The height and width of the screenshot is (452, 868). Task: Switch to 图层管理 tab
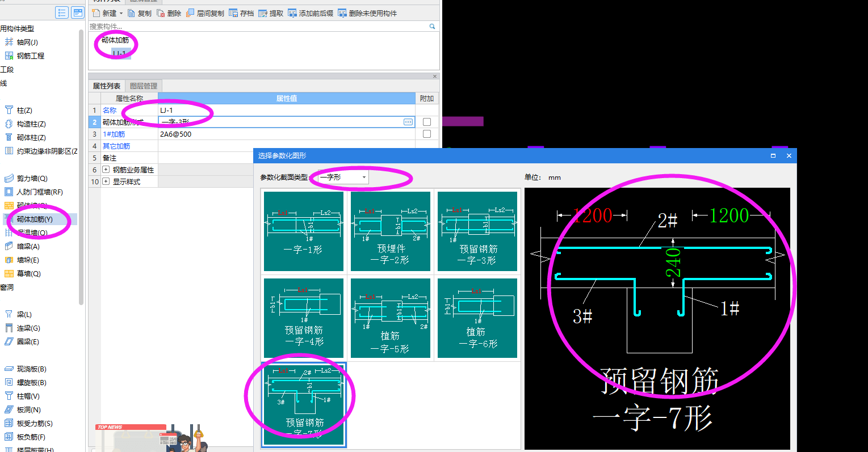click(x=144, y=86)
